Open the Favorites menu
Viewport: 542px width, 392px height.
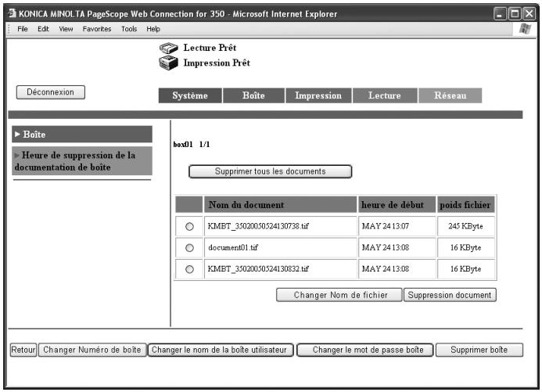point(97,29)
